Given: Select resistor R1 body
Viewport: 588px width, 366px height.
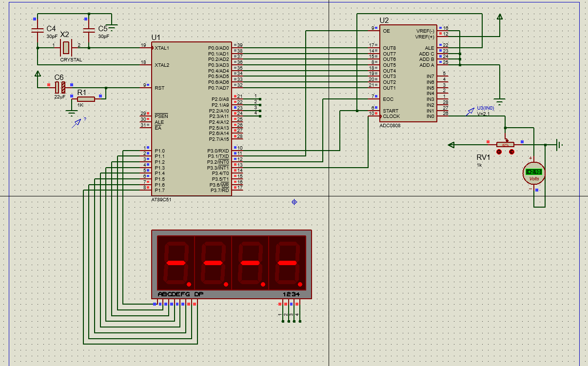Looking at the screenshot, I should pyautogui.click(x=86, y=99).
